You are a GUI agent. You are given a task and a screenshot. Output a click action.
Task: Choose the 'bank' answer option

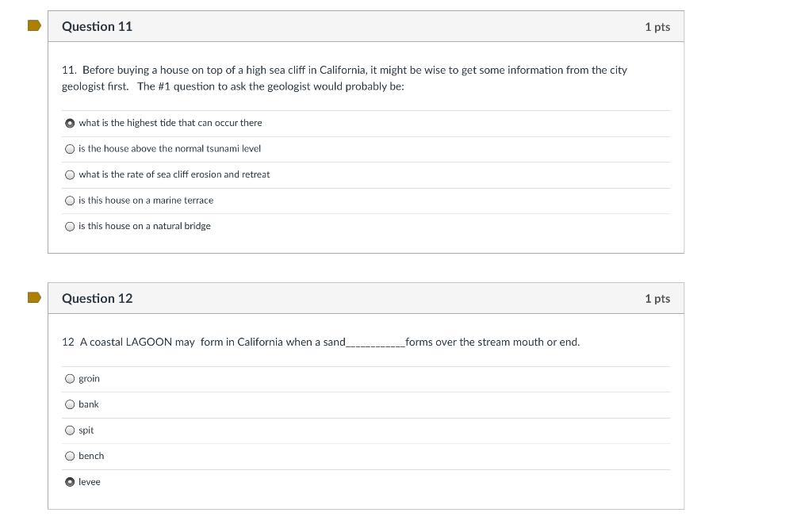coord(70,404)
